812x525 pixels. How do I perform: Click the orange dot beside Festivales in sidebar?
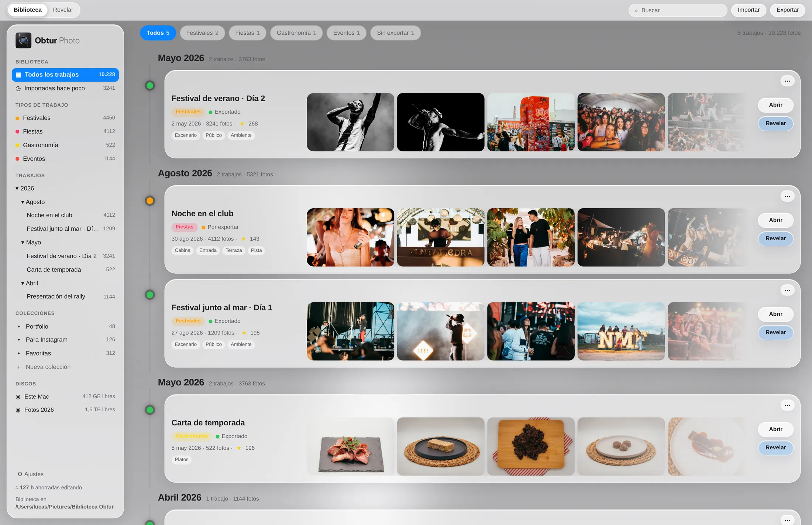click(x=17, y=118)
